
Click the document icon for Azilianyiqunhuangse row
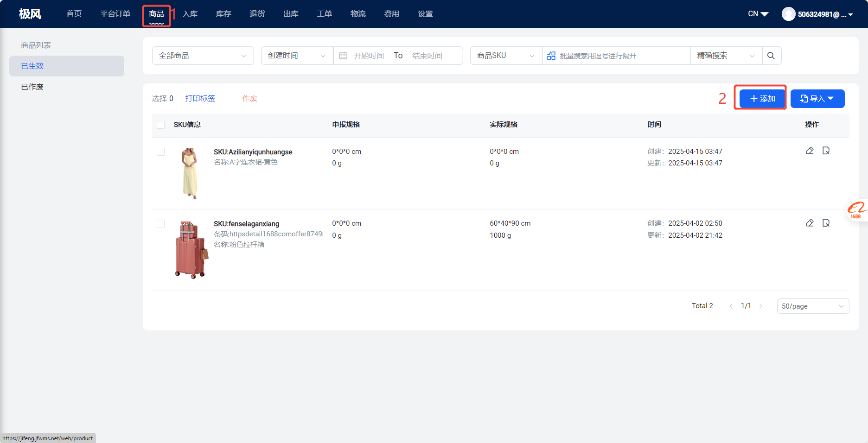pyautogui.click(x=826, y=151)
